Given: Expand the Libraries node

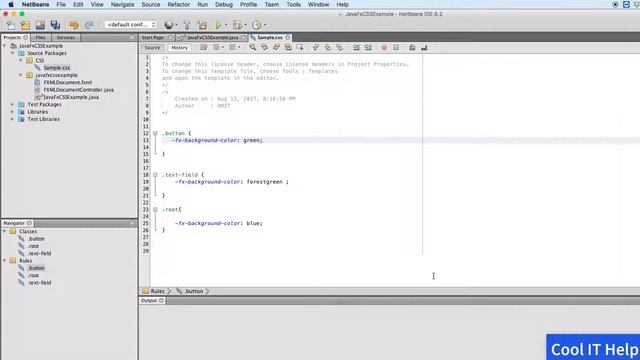Looking at the screenshot, I should (13, 112).
